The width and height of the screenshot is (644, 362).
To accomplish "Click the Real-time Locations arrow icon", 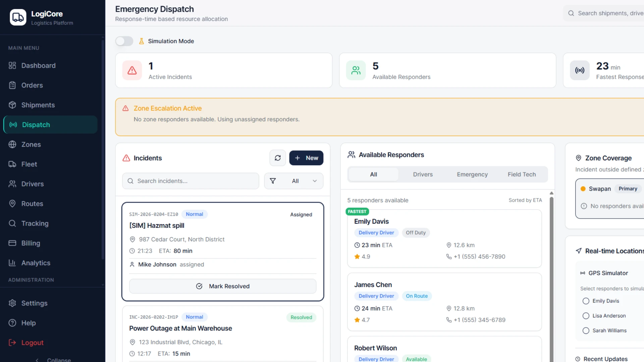I will coord(578,251).
